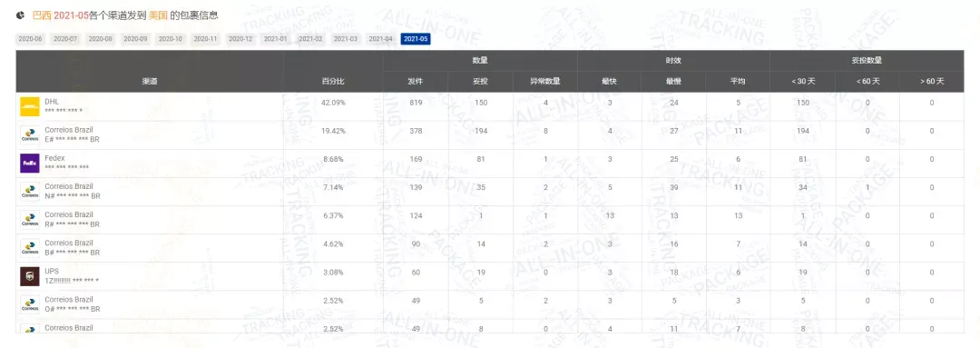The height and width of the screenshot is (348, 980).
Task: Open the 2020-10 month tab
Action: (171, 39)
